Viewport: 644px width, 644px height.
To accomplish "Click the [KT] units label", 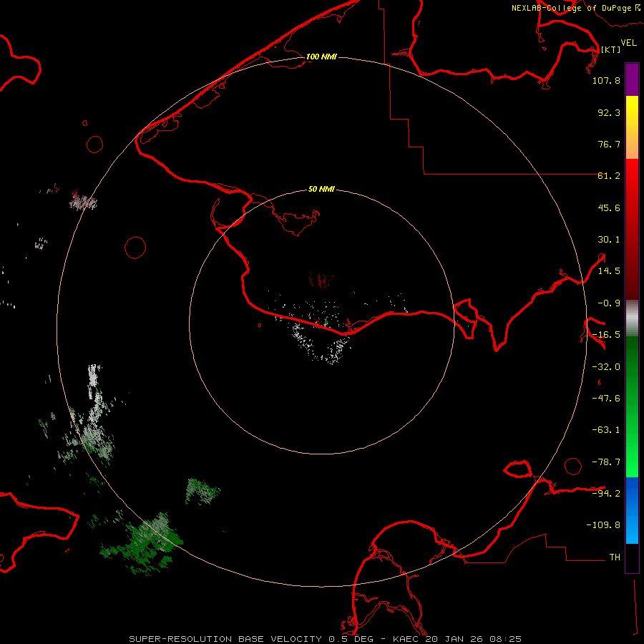I will (x=610, y=49).
